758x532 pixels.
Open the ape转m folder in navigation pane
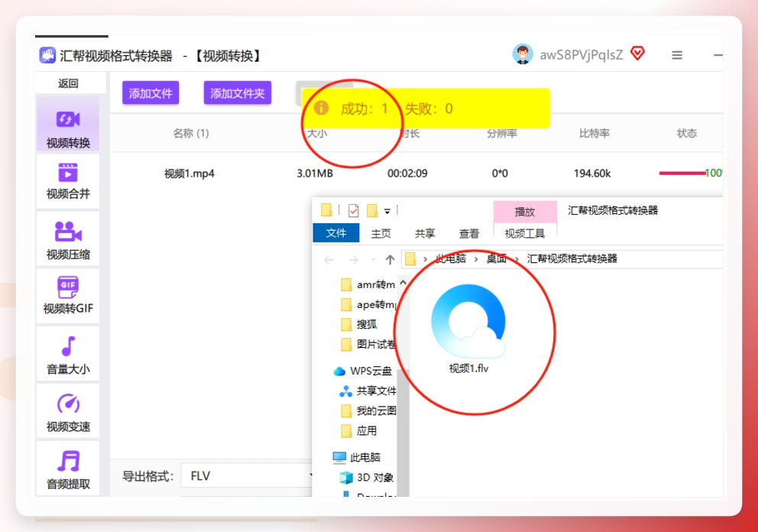click(368, 304)
